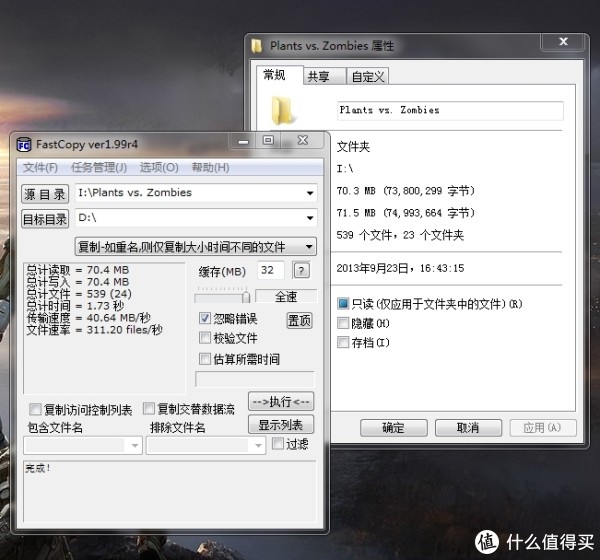600x560 pixels.
Task: Click the 显示列表 button
Action: 281,424
